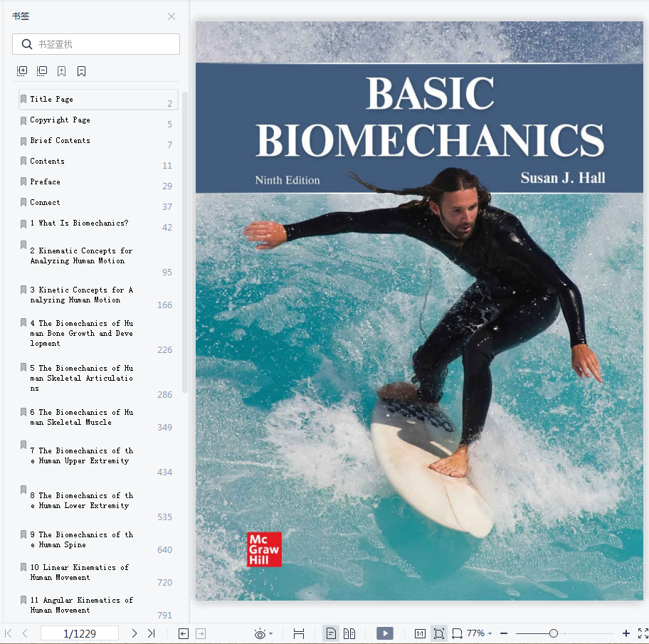Go to the previous page
Screen dimensions: 649x644
[25, 633]
